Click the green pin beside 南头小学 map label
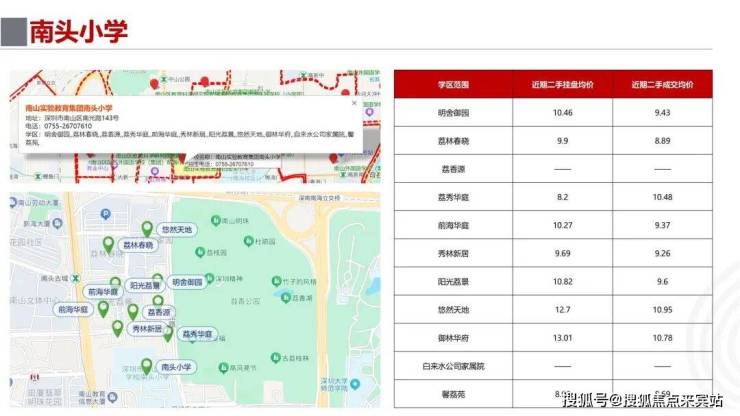 point(147,366)
